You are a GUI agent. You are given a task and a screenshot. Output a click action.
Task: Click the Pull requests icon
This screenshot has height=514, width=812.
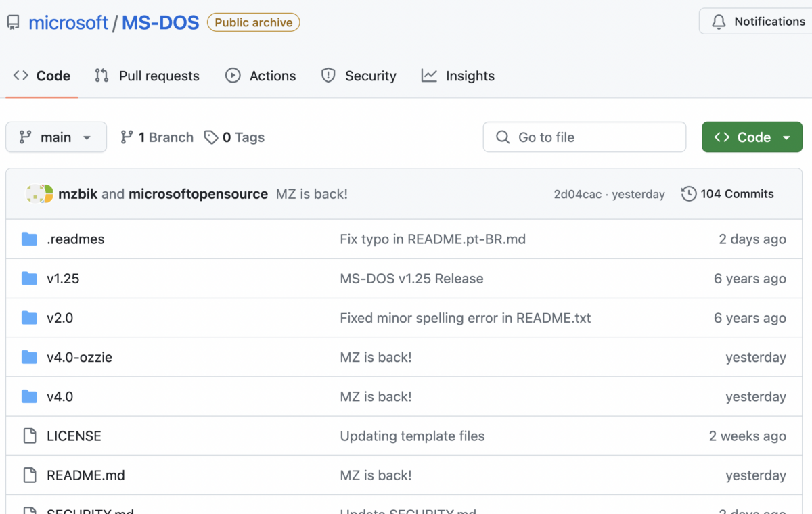pyautogui.click(x=101, y=76)
